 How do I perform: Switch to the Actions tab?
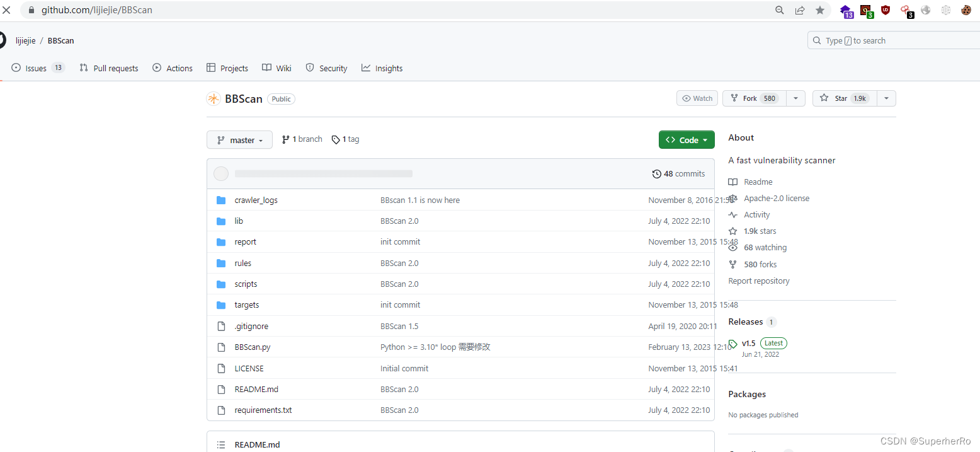(173, 68)
